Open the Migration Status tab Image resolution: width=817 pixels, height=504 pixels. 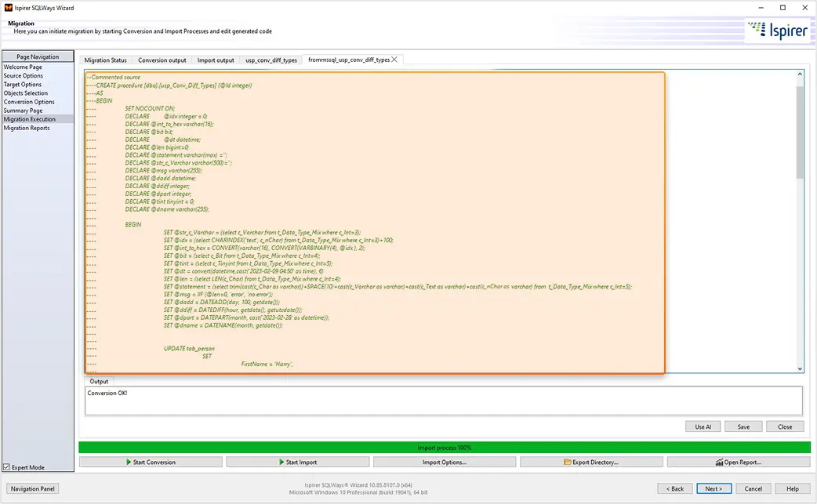pyautogui.click(x=106, y=60)
